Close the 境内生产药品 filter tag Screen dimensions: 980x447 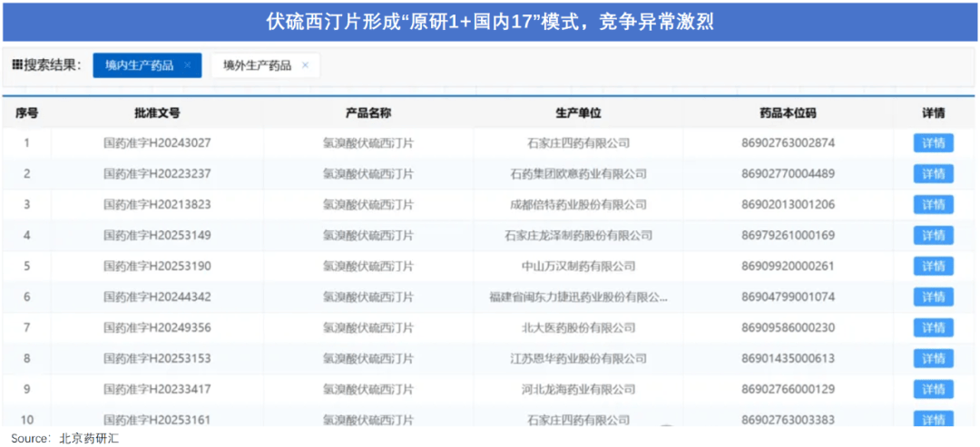(x=187, y=65)
